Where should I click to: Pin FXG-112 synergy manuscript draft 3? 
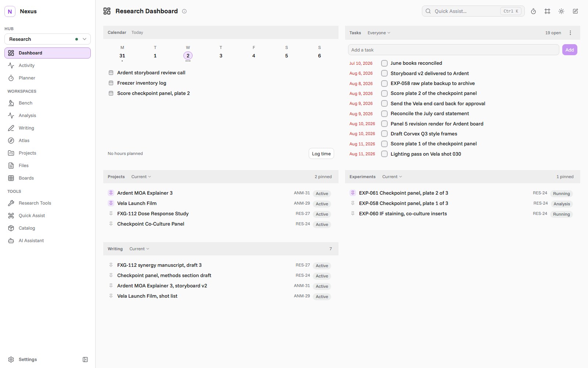click(111, 265)
